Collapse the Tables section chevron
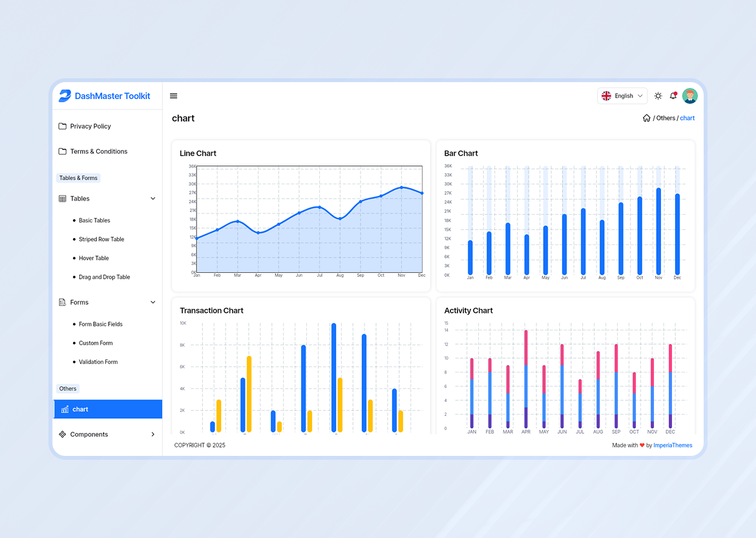 pyautogui.click(x=152, y=199)
